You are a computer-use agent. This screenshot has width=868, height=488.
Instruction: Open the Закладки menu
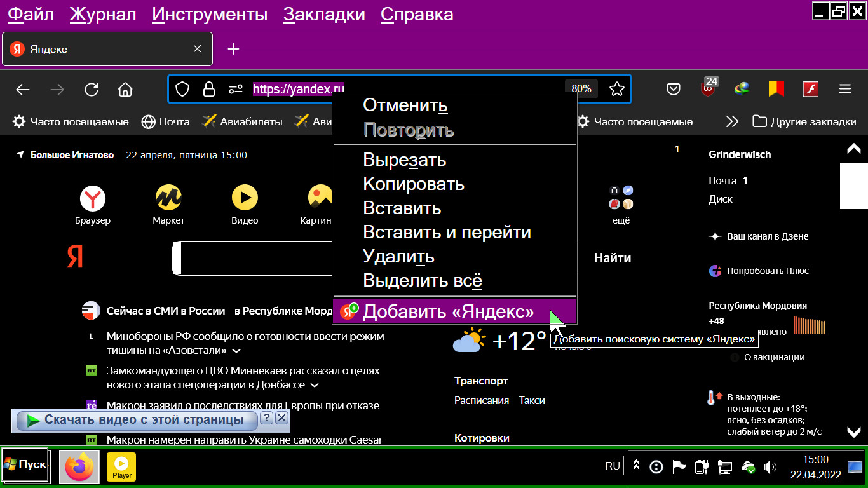324,14
